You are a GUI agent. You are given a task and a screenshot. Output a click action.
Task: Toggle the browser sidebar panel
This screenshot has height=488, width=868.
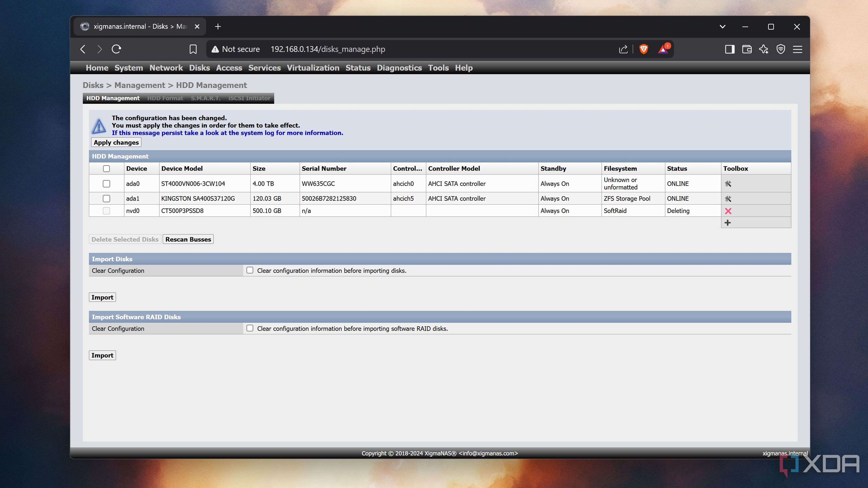pyautogui.click(x=729, y=49)
